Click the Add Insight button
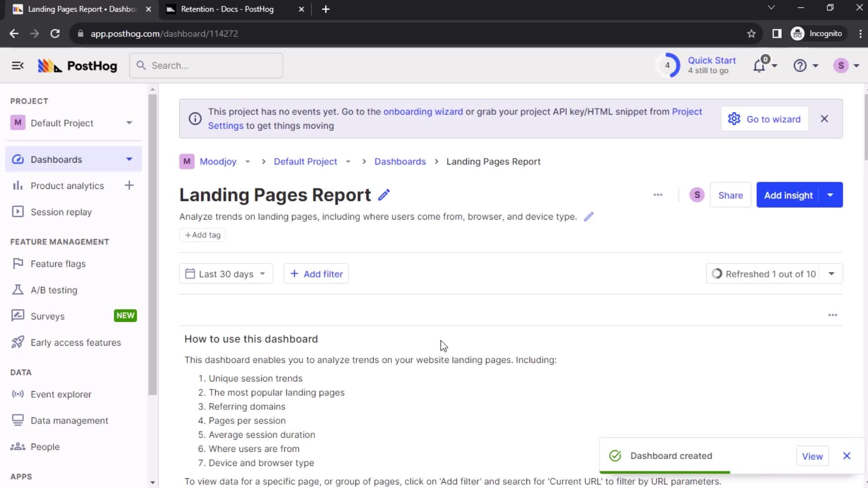 (789, 195)
